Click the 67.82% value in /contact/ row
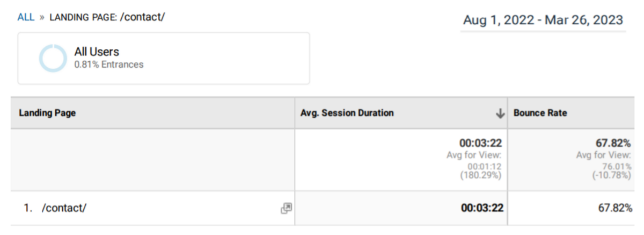This screenshot has width=644, height=235. tap(615, 208)
